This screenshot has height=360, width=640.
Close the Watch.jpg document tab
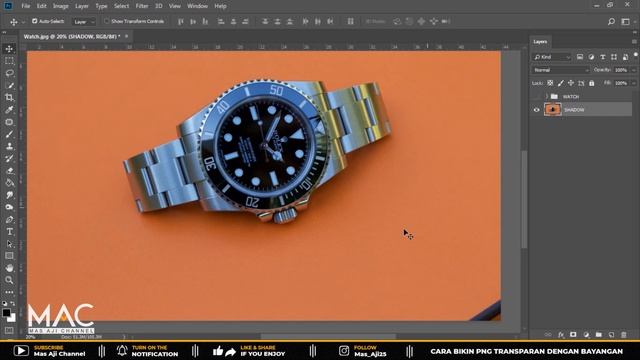(x=127, y=36)
